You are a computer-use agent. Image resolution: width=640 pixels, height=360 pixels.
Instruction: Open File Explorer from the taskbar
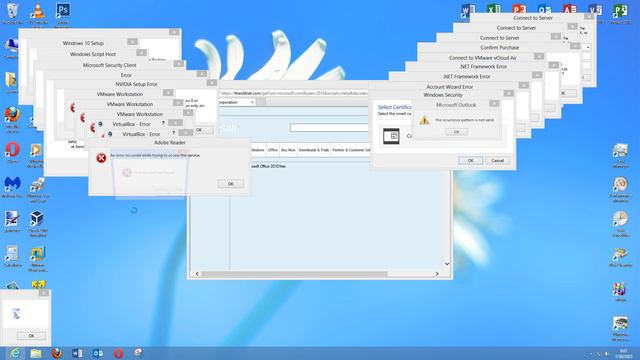(x=36, y=353)
